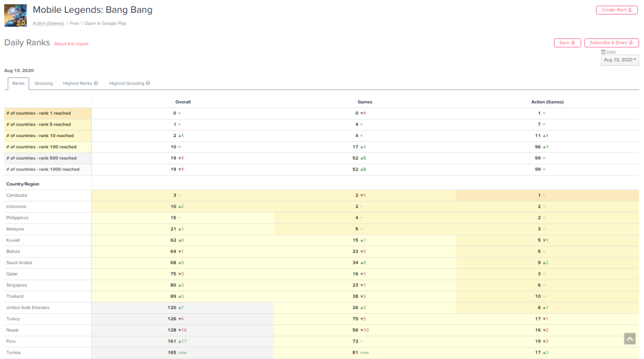Select the rank 1 reached row label
The height and width of the screenshot is (359, 644).
47,113
